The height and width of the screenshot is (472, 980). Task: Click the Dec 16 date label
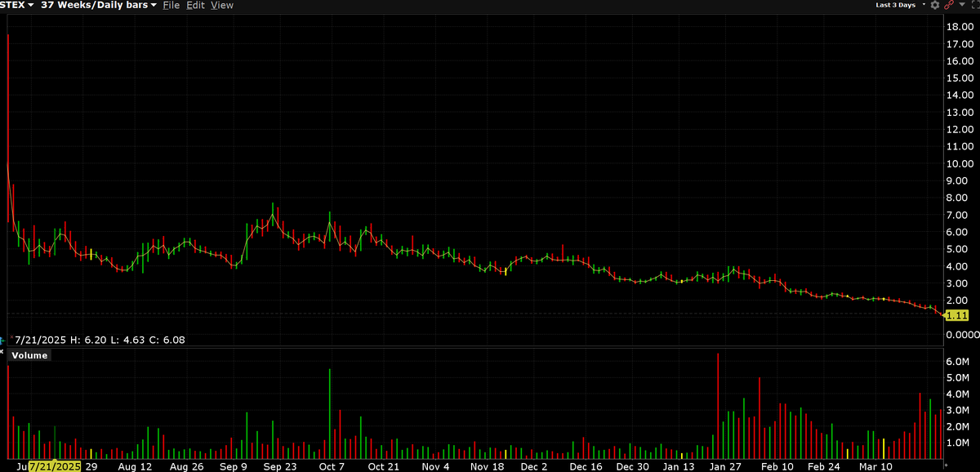click(585, 467)
